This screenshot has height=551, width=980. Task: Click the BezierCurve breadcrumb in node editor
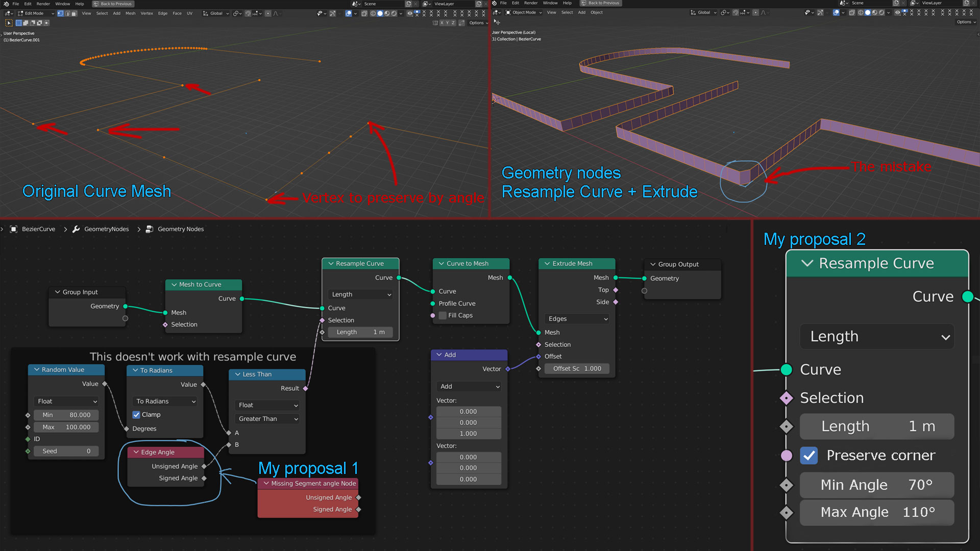[x=38, y=229]
